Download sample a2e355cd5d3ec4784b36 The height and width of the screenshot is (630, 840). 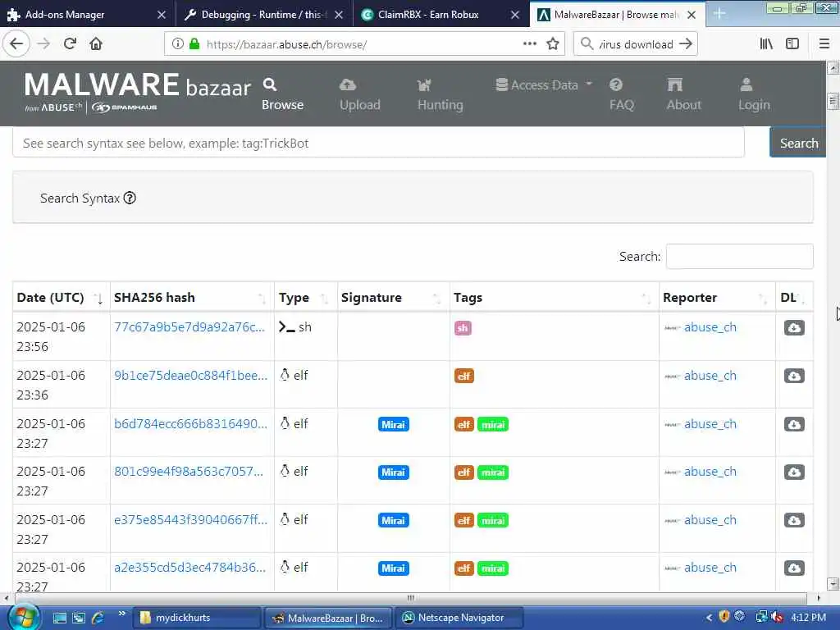[x=794, y=568]
